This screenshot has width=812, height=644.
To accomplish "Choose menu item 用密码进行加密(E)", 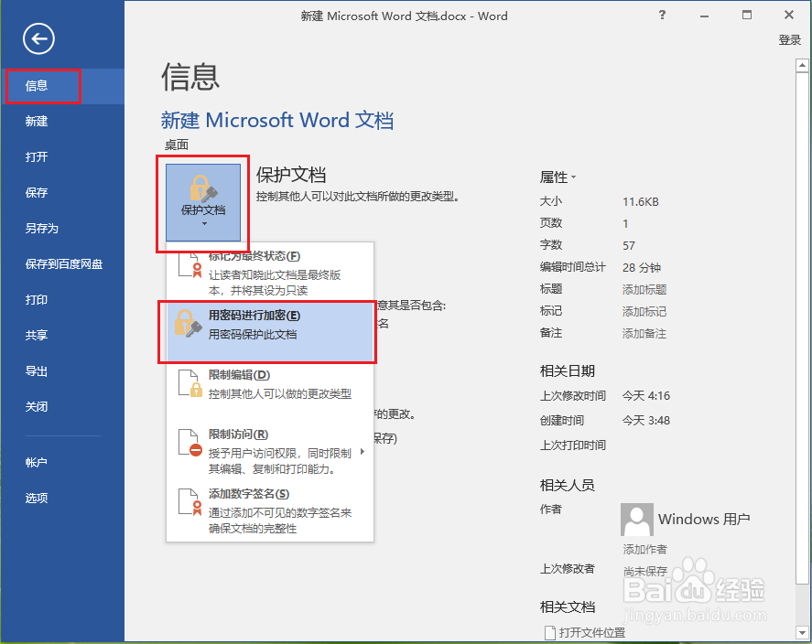I will pyautogui.click(x=270, y=332).
